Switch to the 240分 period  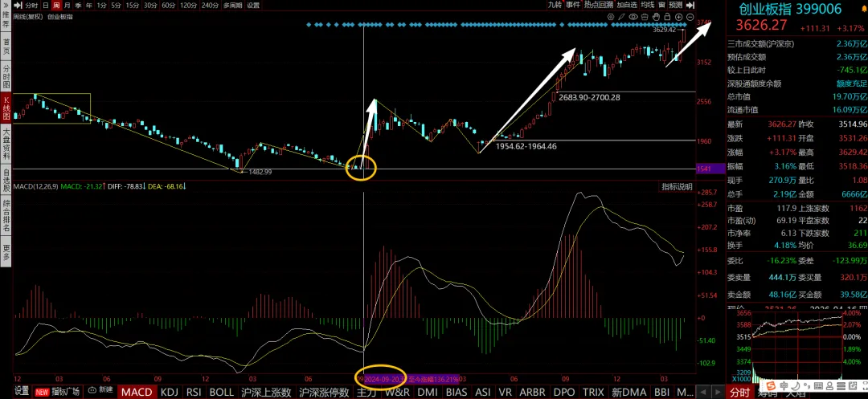click(x=210, y=6)
